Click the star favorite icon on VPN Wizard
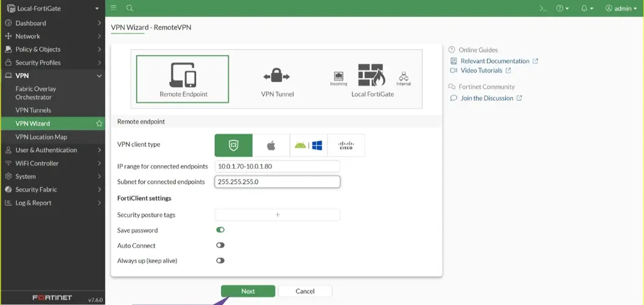 (99, 123)
